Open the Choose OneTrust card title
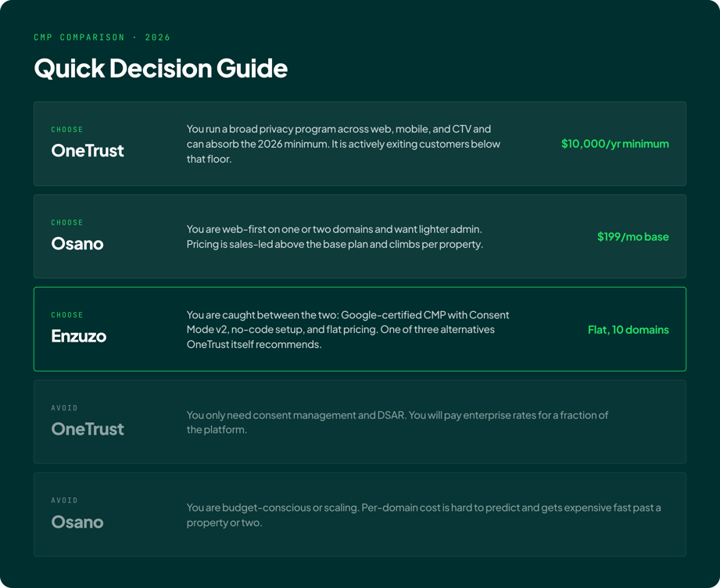This screenshot has height=588, width=720. 88,151
